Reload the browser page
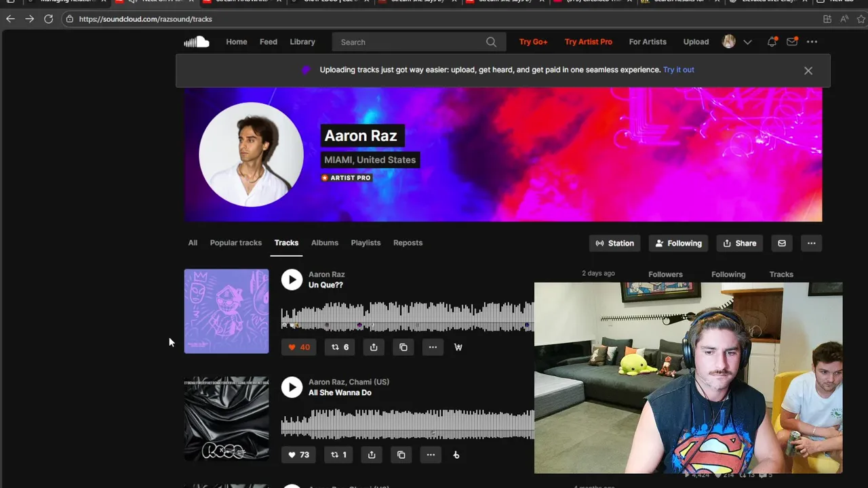The width and height of the screenshot is (868, 488). point(49,19)
